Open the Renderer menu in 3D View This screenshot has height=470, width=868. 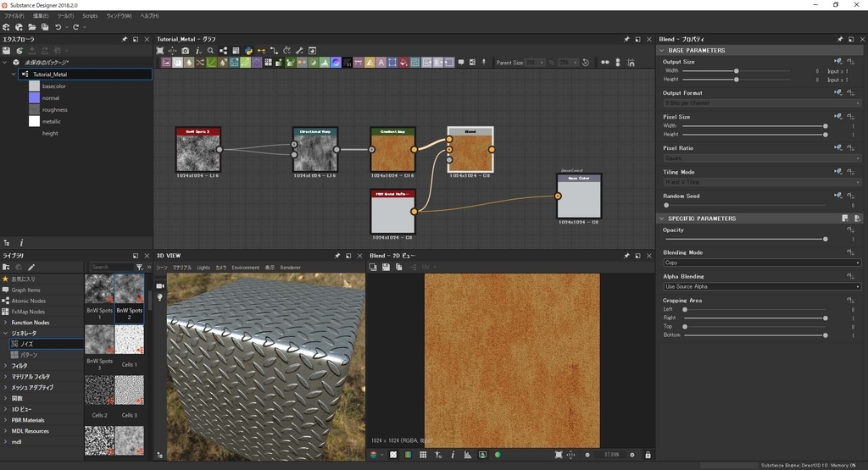tap(291, 268)
